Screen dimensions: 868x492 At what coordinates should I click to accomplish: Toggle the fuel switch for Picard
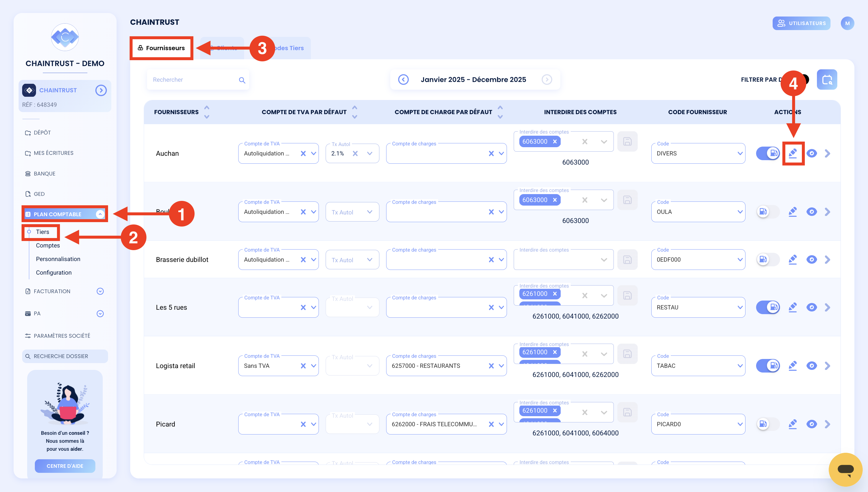(768, 424)
